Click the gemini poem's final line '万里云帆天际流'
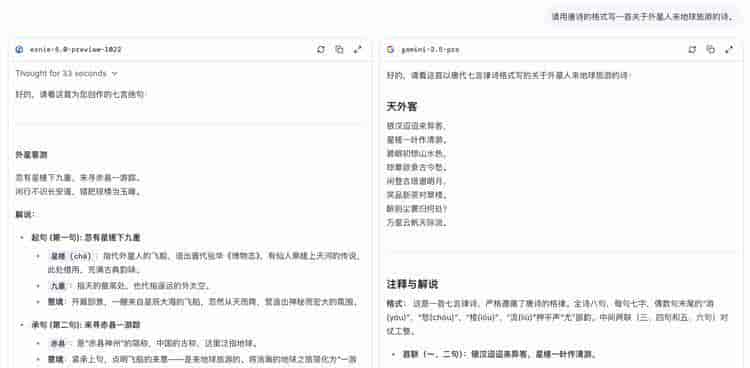This screenshot has width=750, height=368. pos(417,223)
